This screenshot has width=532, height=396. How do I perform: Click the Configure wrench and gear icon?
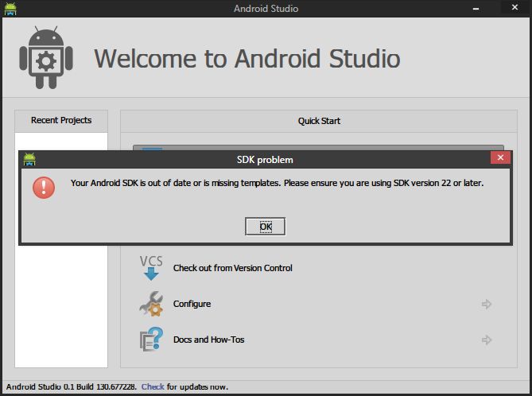(x=151, y=304)
